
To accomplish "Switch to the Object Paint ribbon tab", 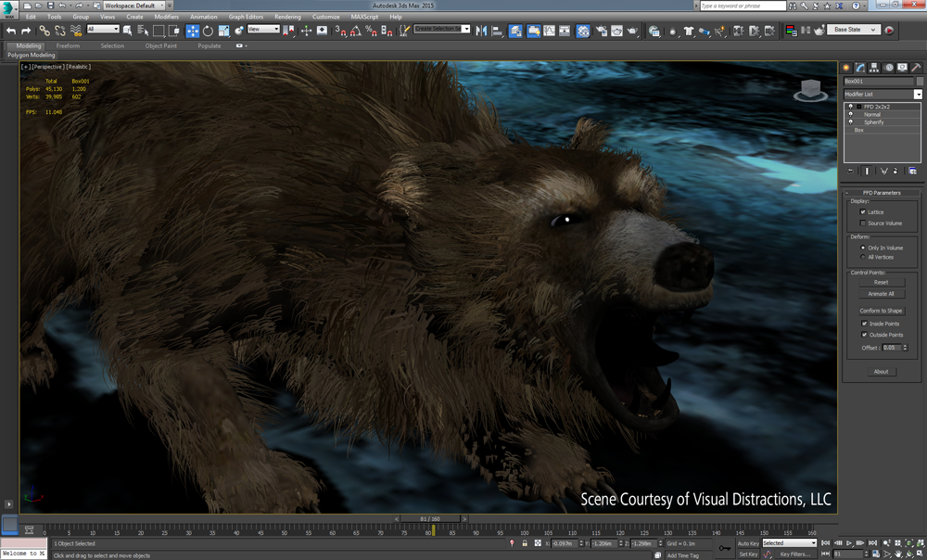I will (160, 45).
